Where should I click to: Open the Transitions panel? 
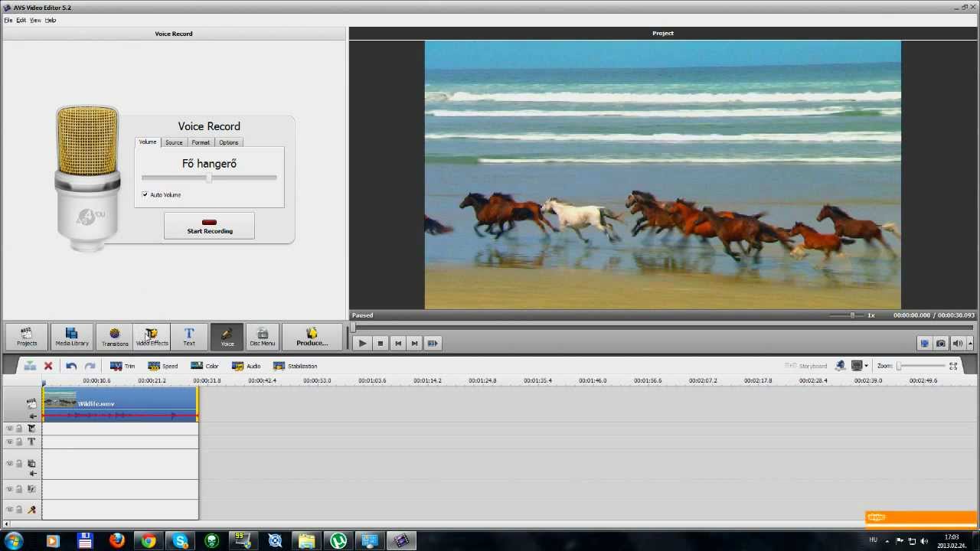115,337
